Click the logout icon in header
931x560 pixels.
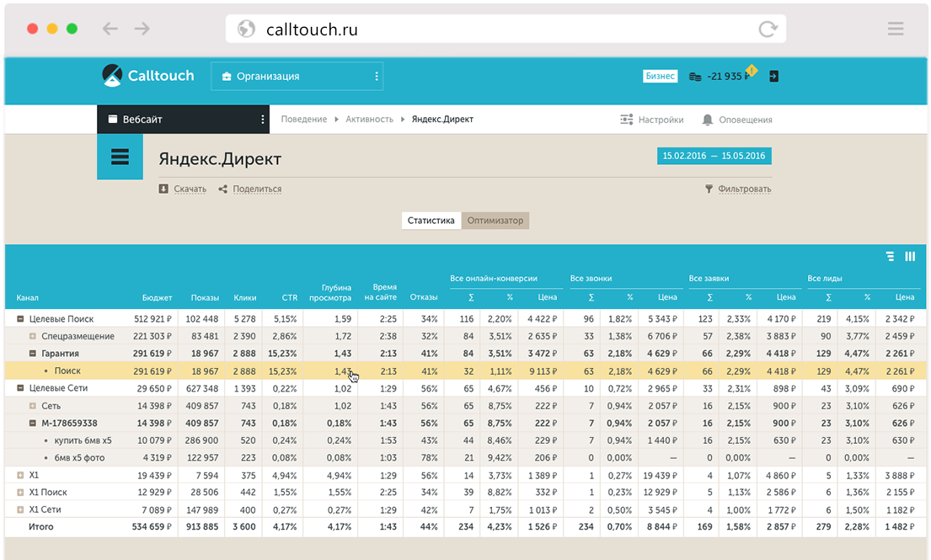pos(773,76)
